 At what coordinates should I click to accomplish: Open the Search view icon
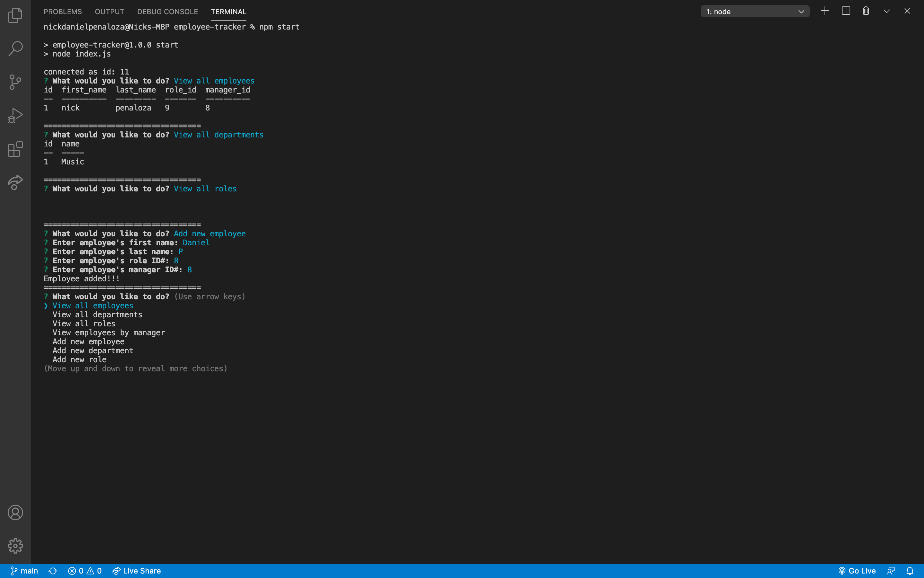click(15, 48)
